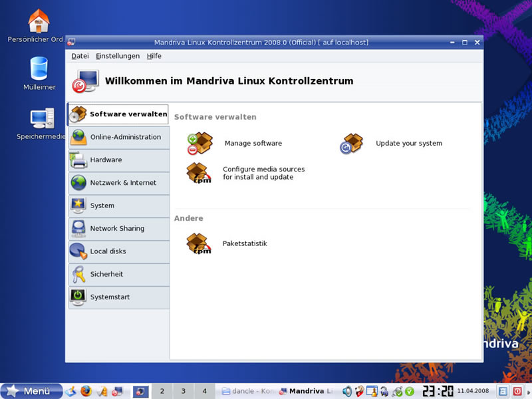The image size is (532, 399).
Task: Click the green checkmark update tray icon
Action: (x=410, y=392)
